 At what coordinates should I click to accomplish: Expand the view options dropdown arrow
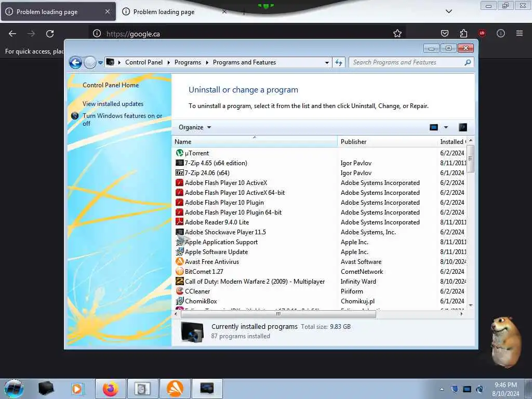coord(446,127)
